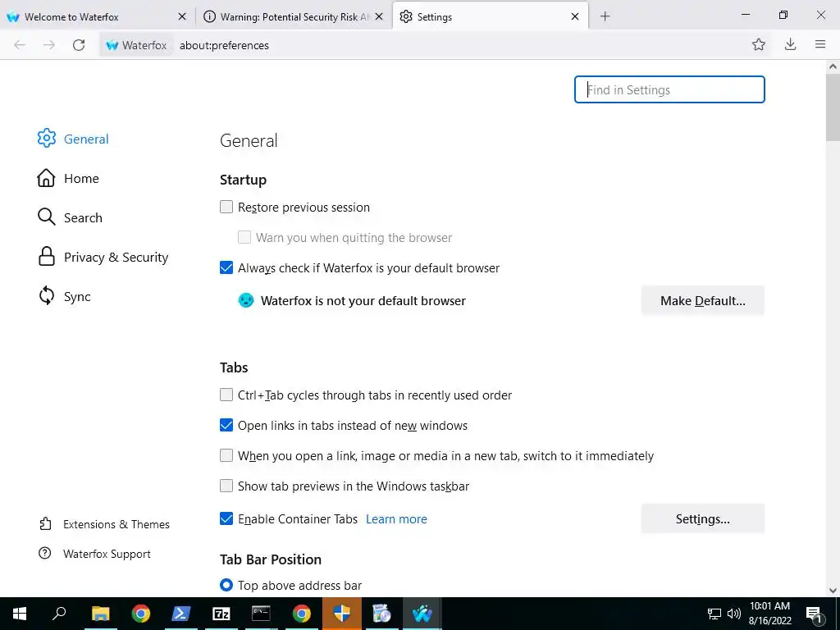Disable Enable Container Tabs checkbox
This screenshot has height=630, width=840.
tap(226, 518)
